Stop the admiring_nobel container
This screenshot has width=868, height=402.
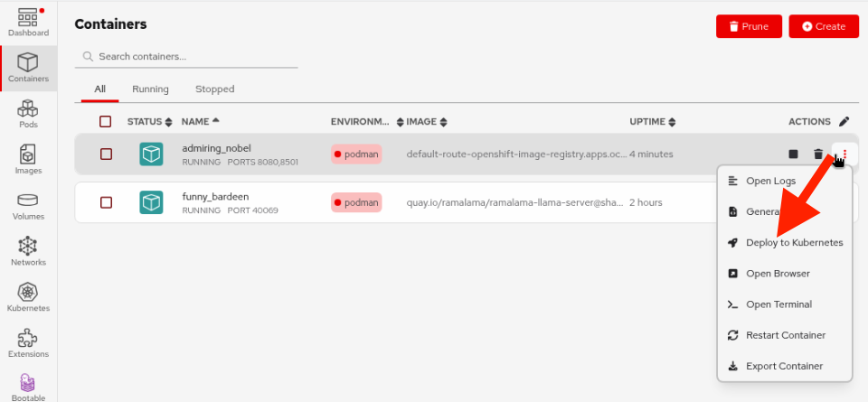(793, 154)
